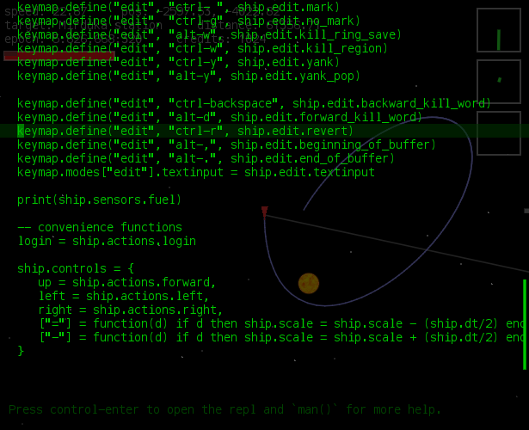This screenshot has height=430, width=529.
Task: Click the green vertical bar on right edge
Action: click(525, 324)
